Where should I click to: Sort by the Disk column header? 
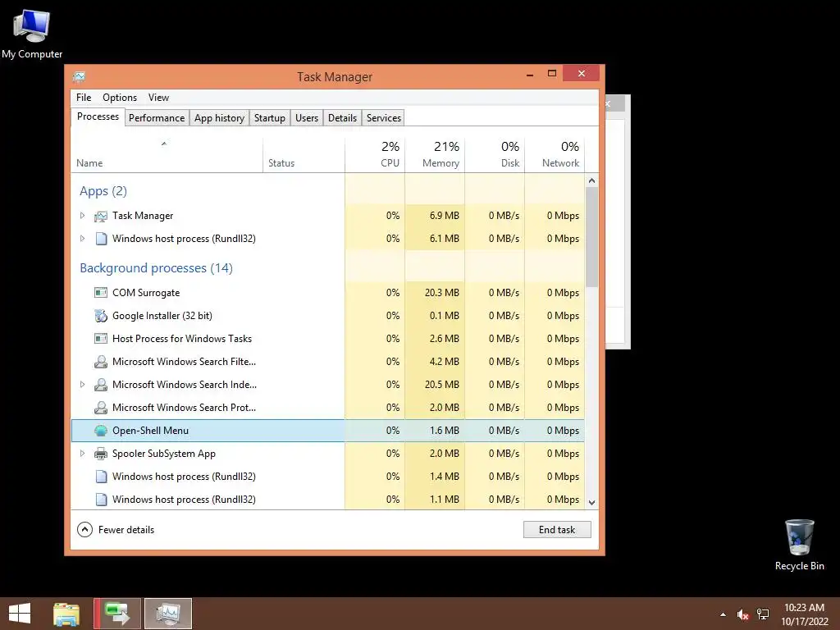point(495,155)
